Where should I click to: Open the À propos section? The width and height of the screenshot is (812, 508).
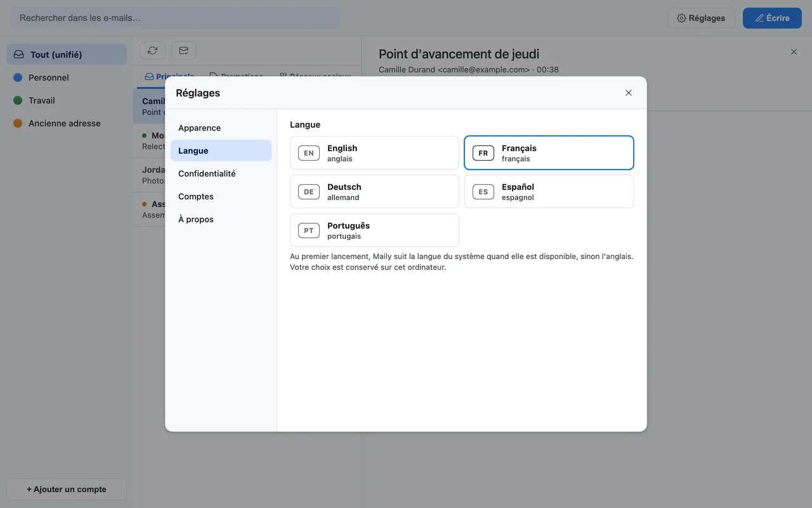point(221,219)
